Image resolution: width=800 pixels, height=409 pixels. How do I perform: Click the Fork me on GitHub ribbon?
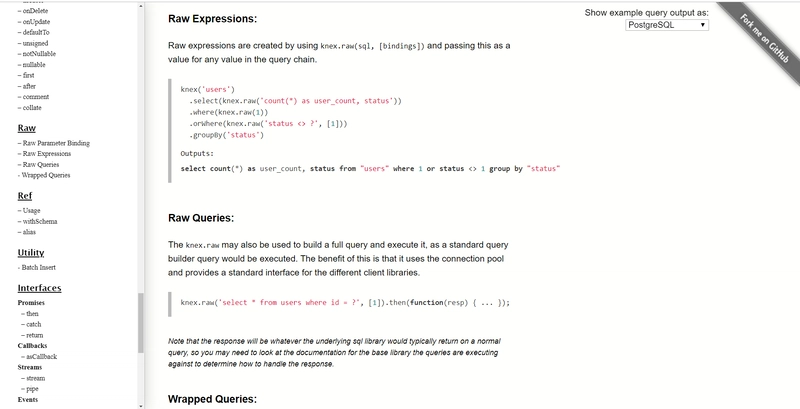click(x=762, y=39)
